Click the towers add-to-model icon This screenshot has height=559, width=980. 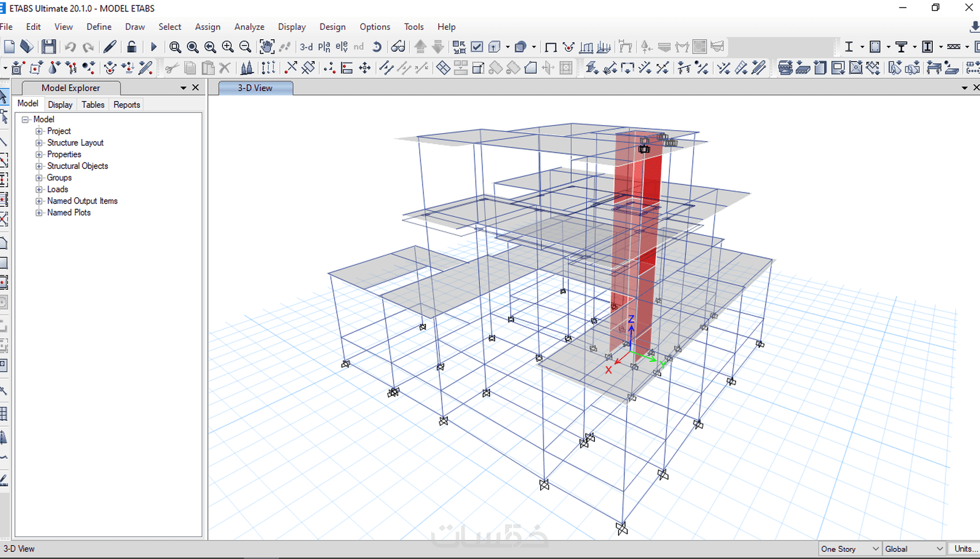pos(247,68)
